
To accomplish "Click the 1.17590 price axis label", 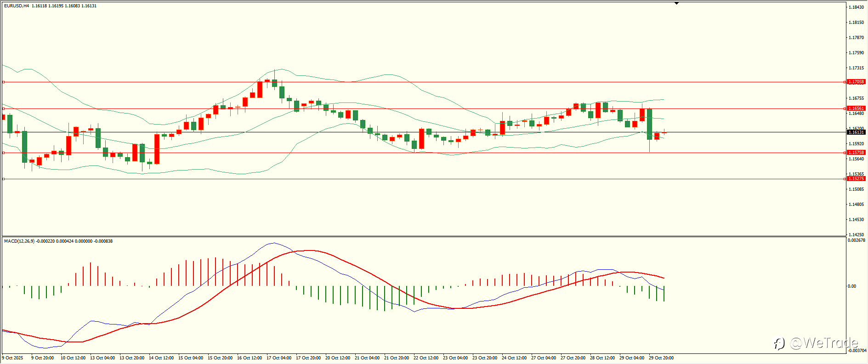I will [856, 53].
